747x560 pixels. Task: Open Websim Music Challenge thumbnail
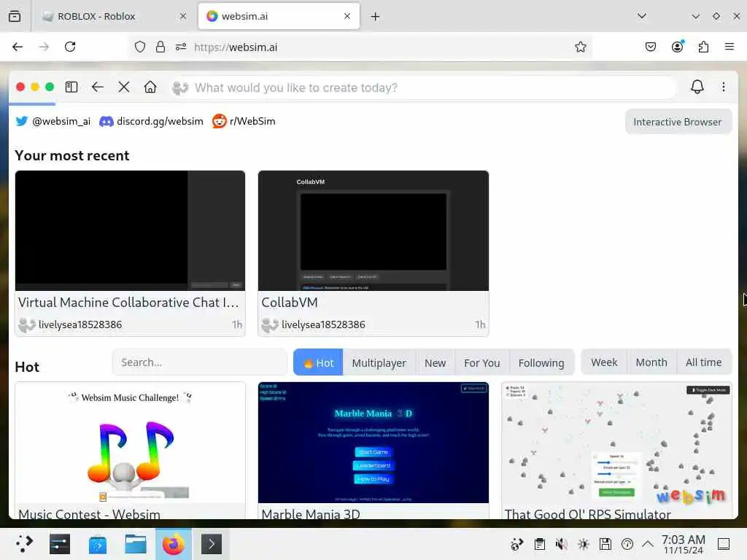(x=130, y=443)
